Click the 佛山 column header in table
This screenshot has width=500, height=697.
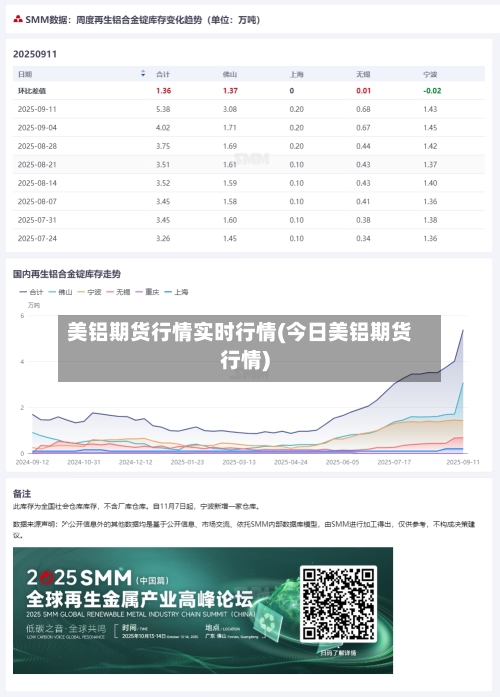point(230,74)
